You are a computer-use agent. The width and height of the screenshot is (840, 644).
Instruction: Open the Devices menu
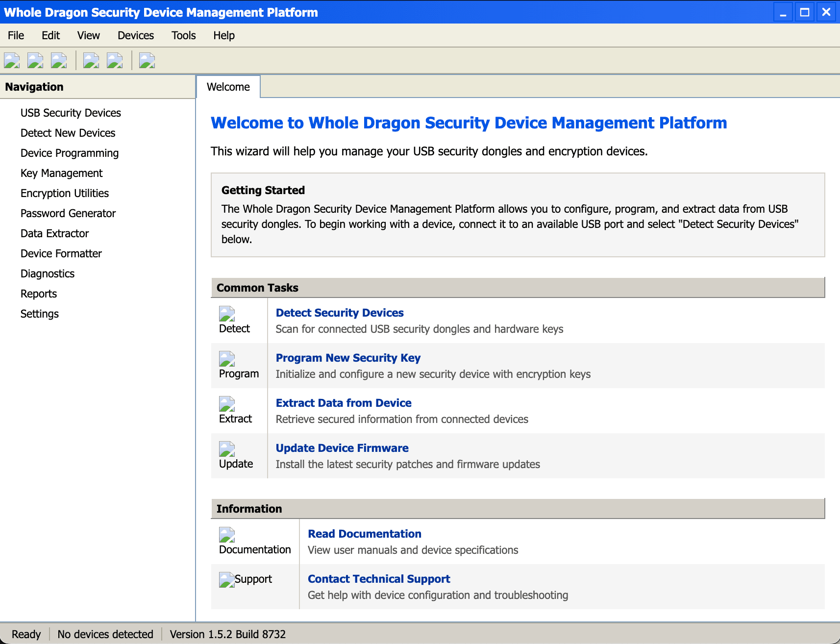pyautogui.click(x=136, y=35)
